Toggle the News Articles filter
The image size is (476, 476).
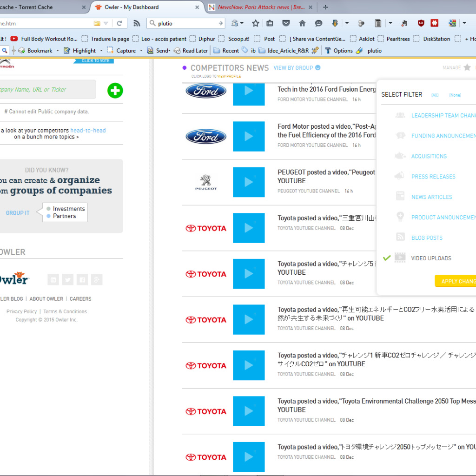click(x=432, y=197)
